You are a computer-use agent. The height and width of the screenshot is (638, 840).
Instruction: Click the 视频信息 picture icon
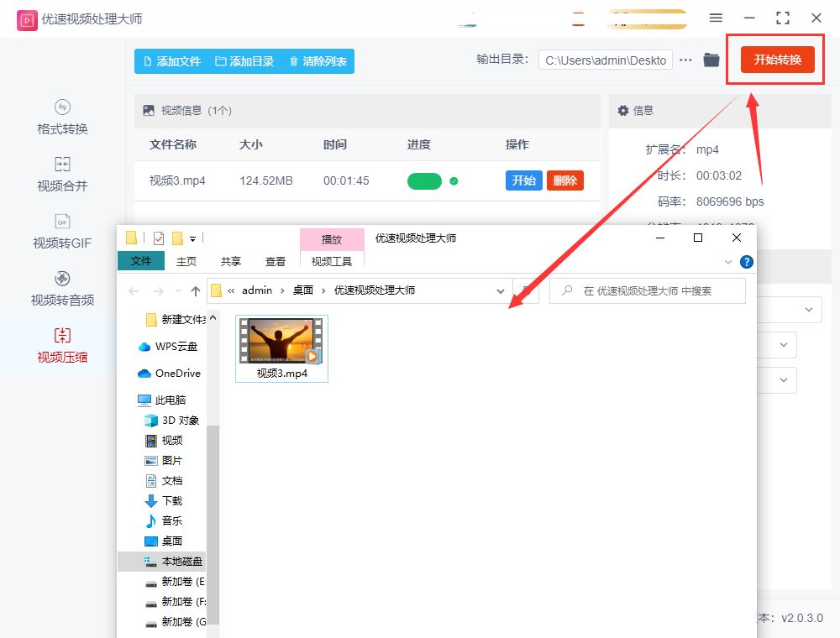point(149,110)
